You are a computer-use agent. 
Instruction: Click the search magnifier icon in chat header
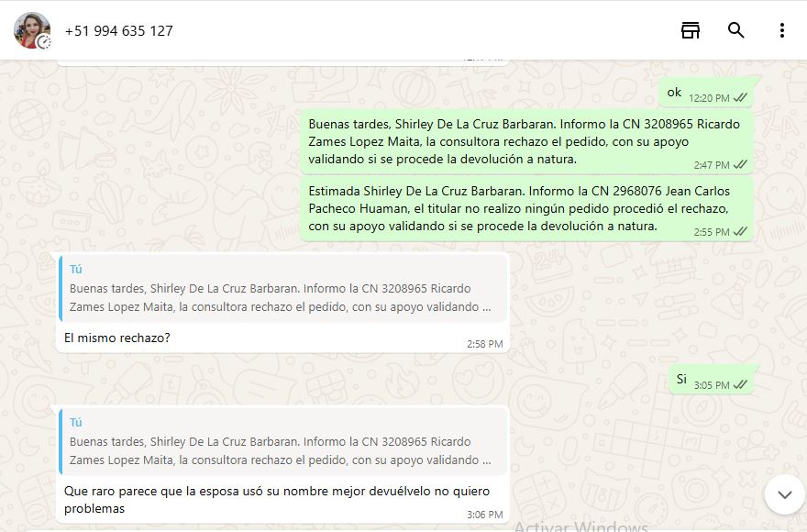click(x=736, y=30)
